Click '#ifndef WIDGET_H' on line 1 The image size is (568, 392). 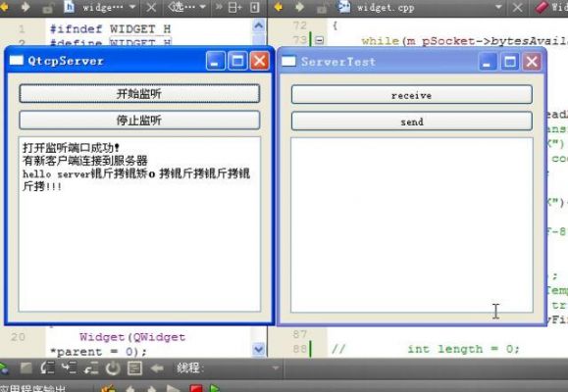coord(111,28)
